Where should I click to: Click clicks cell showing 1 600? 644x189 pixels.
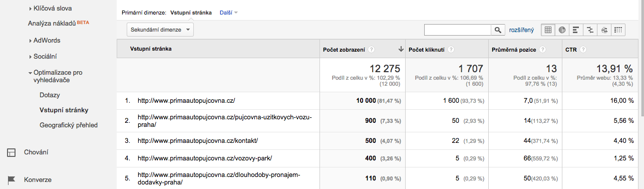coord(451,101)
